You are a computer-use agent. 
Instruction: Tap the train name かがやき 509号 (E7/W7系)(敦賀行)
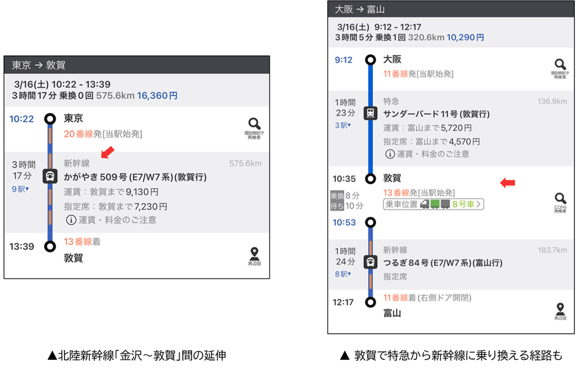pyautogui.click(x=135, y=177)
